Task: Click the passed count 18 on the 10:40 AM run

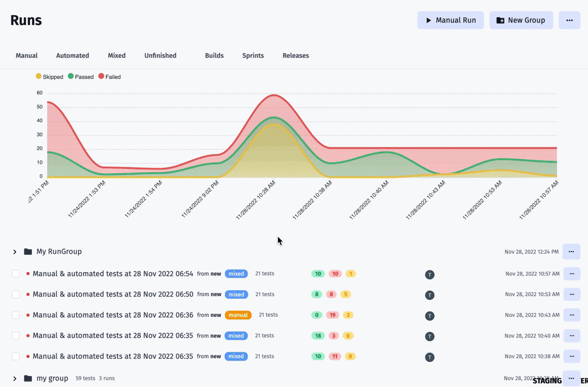Action: tap(318, 335)
